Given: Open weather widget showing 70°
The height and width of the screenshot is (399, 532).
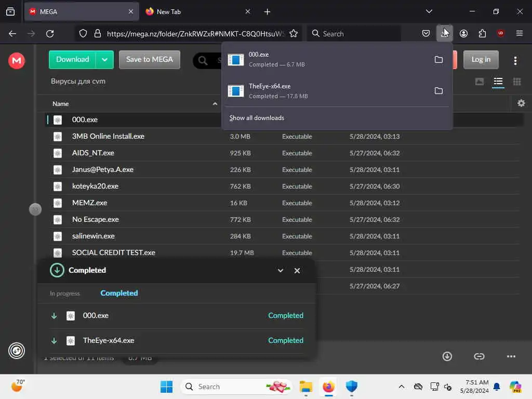Looking at the screenshot, I should pyautogui.click(x=18, y=386).
